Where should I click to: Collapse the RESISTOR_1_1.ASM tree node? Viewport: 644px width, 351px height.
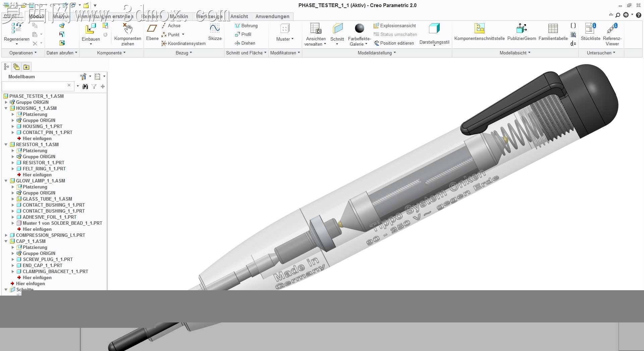click(x=6, y=144)
